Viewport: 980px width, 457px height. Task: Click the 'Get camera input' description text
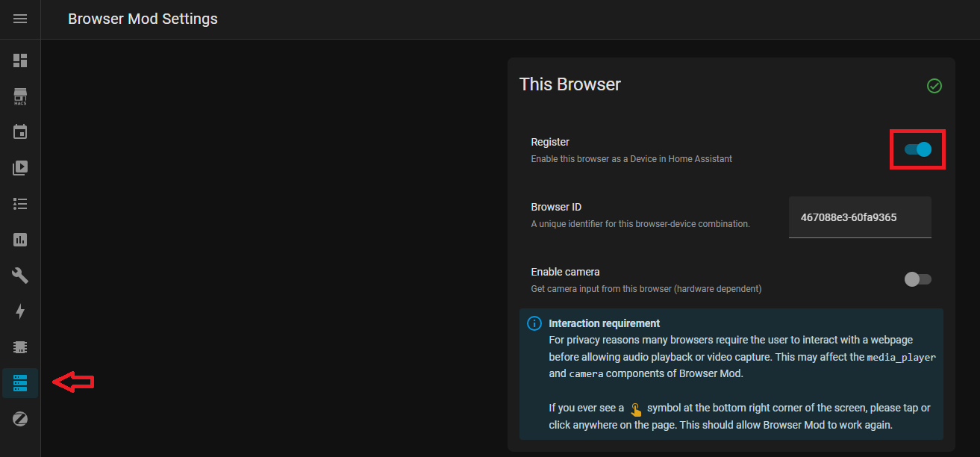pos(646,288)
